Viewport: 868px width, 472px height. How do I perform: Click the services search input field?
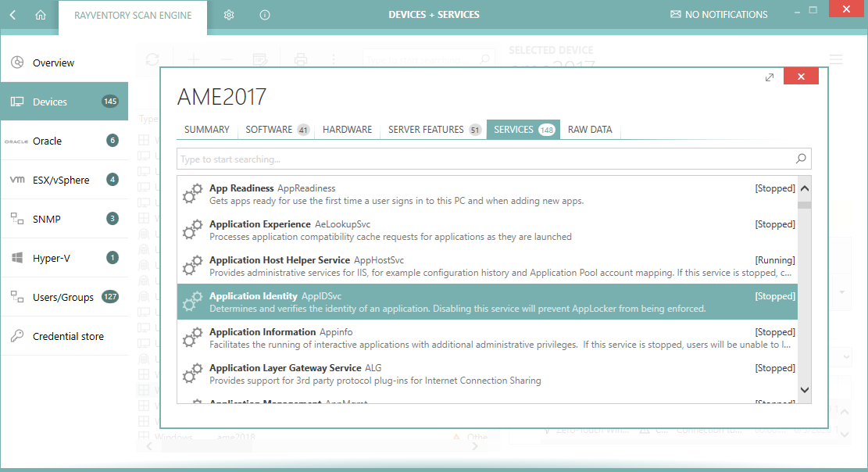[484, 159]
